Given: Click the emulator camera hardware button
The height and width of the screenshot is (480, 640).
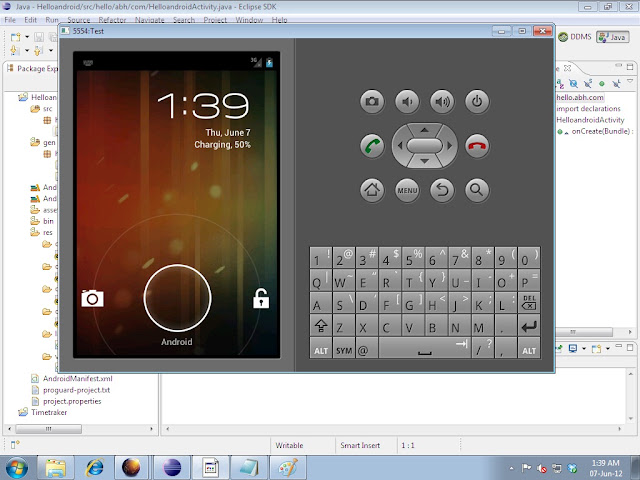Looking at the screenshot, I should [372, 101].
